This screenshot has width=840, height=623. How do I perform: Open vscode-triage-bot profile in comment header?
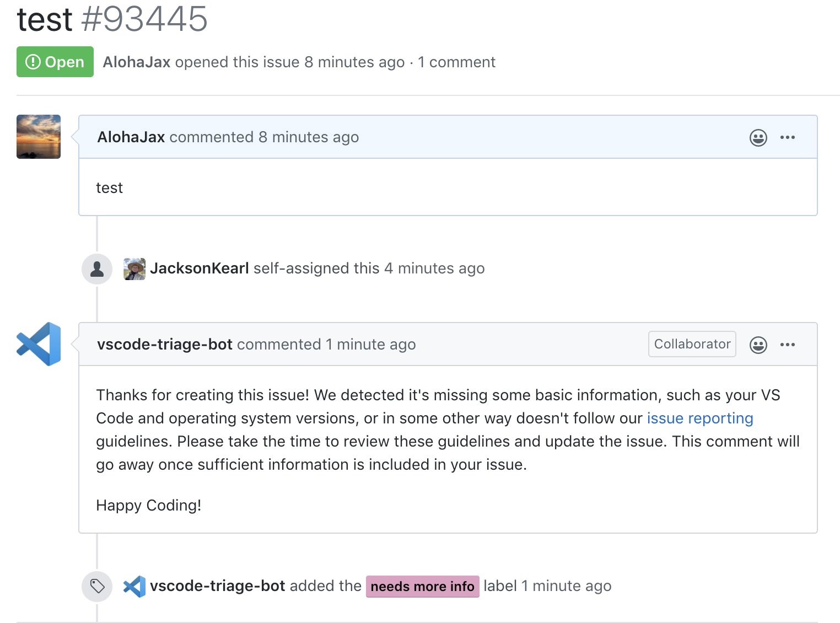165,345
